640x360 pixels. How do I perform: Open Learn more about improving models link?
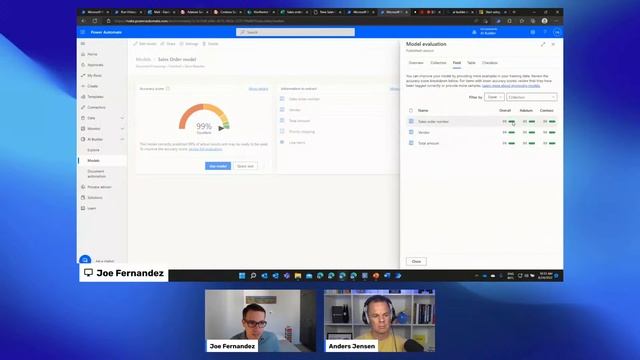pyautogui.click(x=511, y=86)
